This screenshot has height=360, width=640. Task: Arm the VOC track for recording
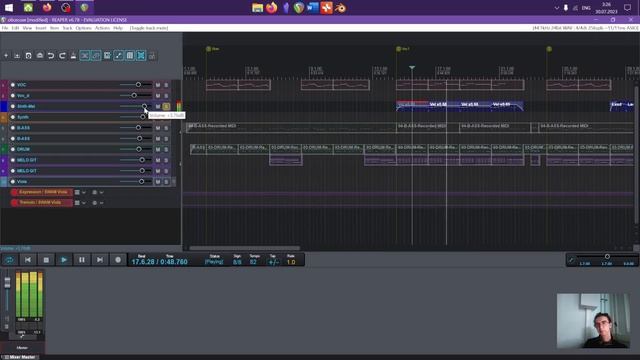(x=13, y=85)
